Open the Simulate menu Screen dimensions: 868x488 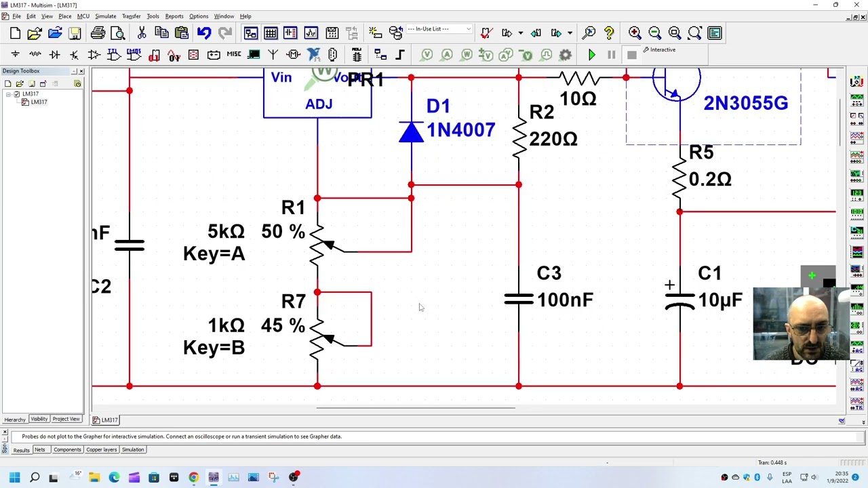(105, 16)
